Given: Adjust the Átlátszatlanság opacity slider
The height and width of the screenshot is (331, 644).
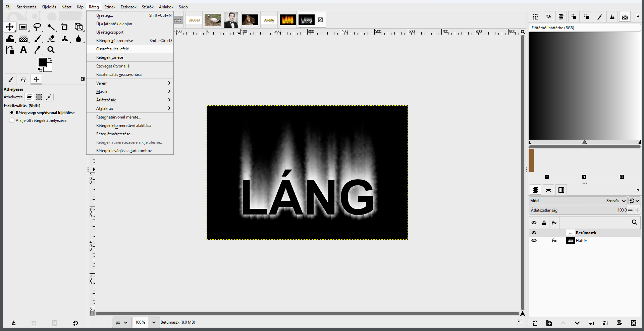Looking at the screenshot, I should tap(578, 210).
